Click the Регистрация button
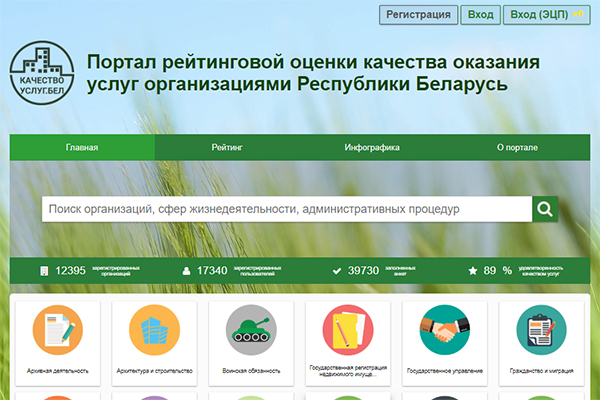 (418, 15)
